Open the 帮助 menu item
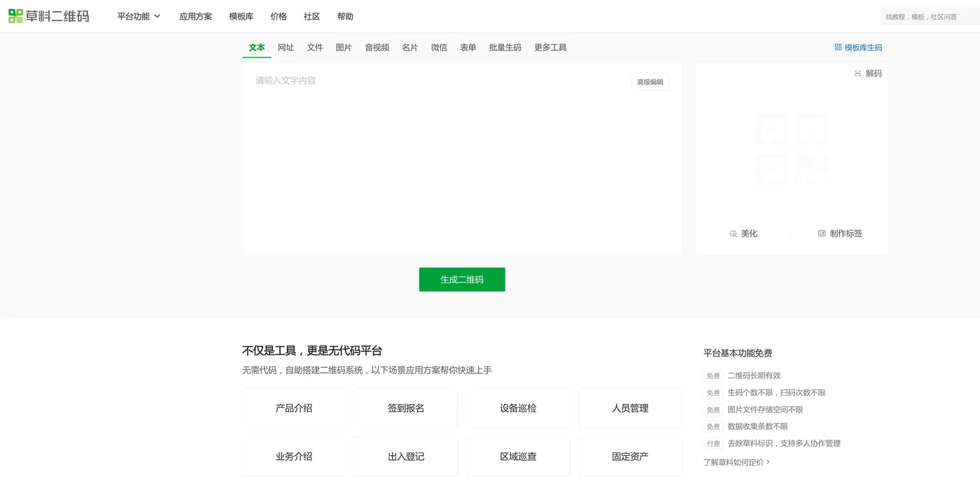 (x=345, y=16)
